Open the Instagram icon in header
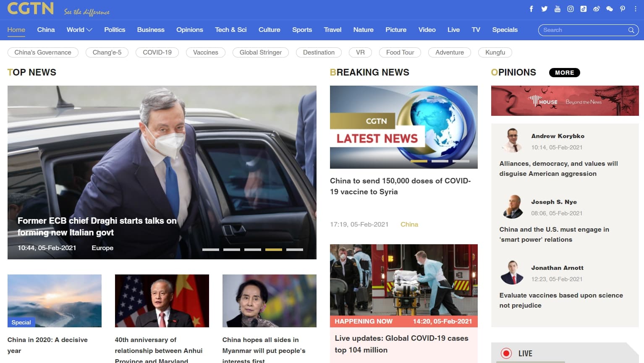Image resolution: width=644 pixels, height=363 pixels. [570, 9]
